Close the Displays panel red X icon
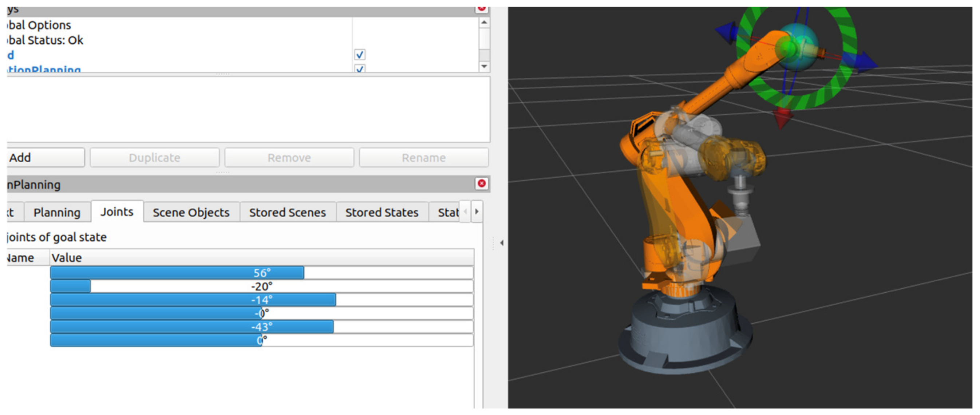 coord(481,8)
